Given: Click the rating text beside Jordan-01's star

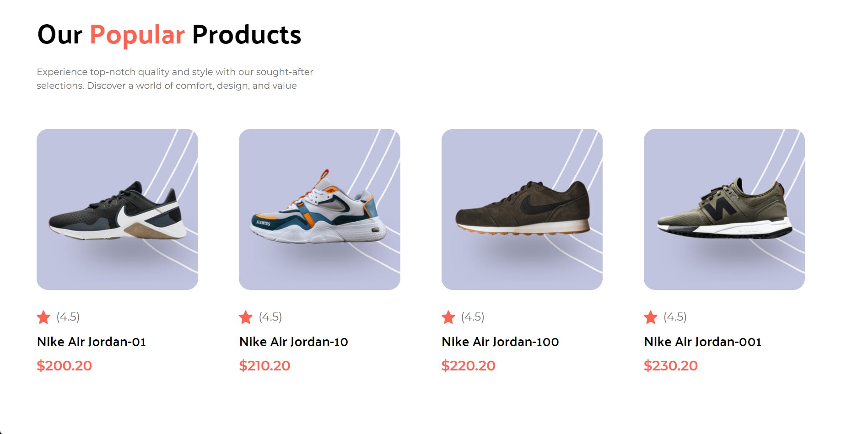Looking at the screenshot, I should [68, 316].
